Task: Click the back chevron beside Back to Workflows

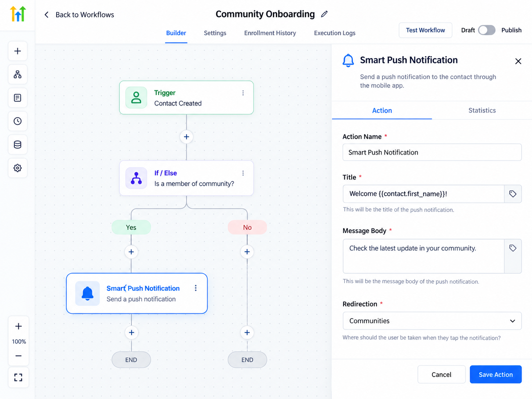Action: tap(46, 15)
